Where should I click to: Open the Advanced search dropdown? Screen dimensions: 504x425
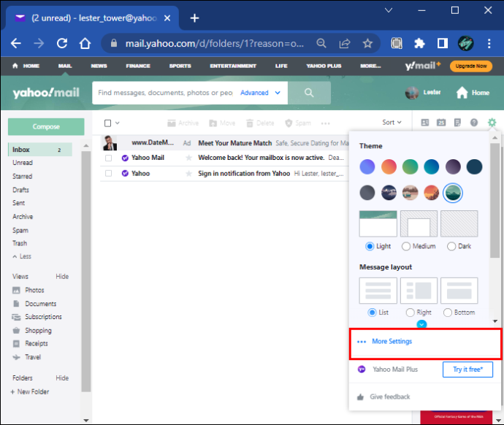point(260,93)
